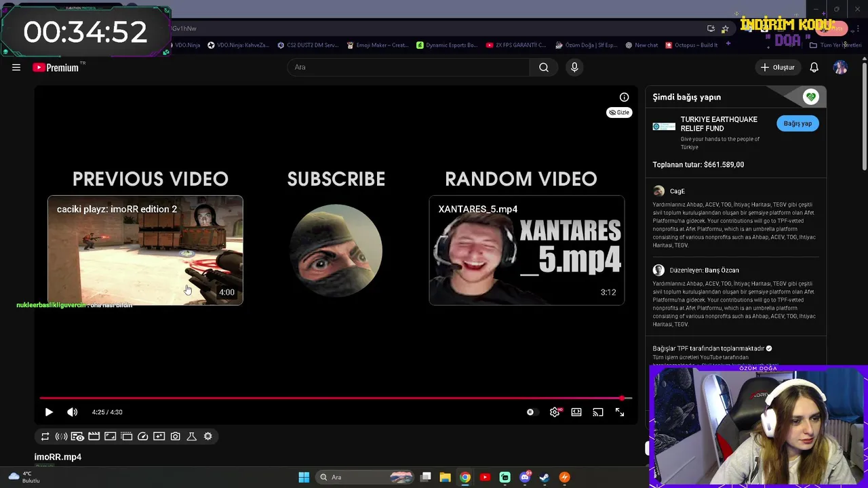Mute the video using the speaker icon
The height and width of the screenshot is (488, 868).
coord(73,412)
